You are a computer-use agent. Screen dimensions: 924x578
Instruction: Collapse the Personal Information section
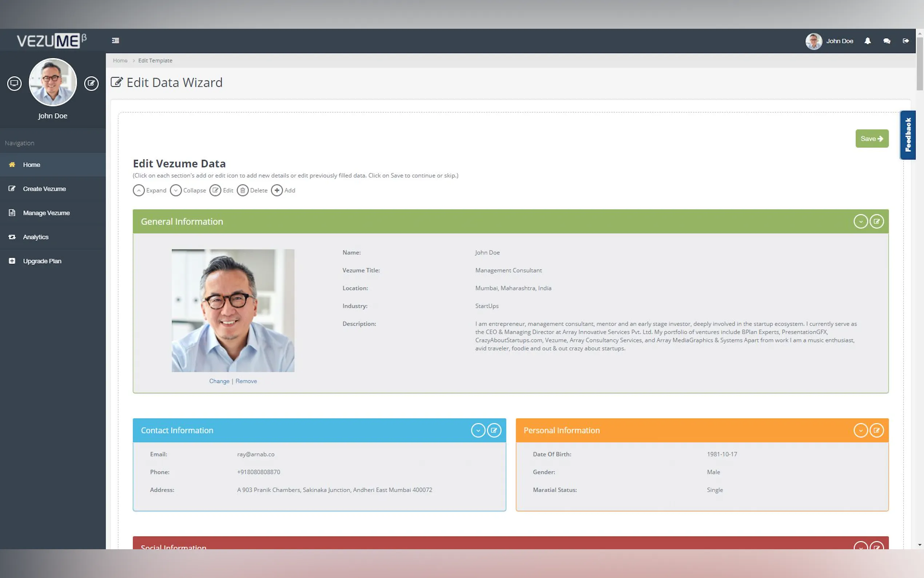[x=861, y=431]
